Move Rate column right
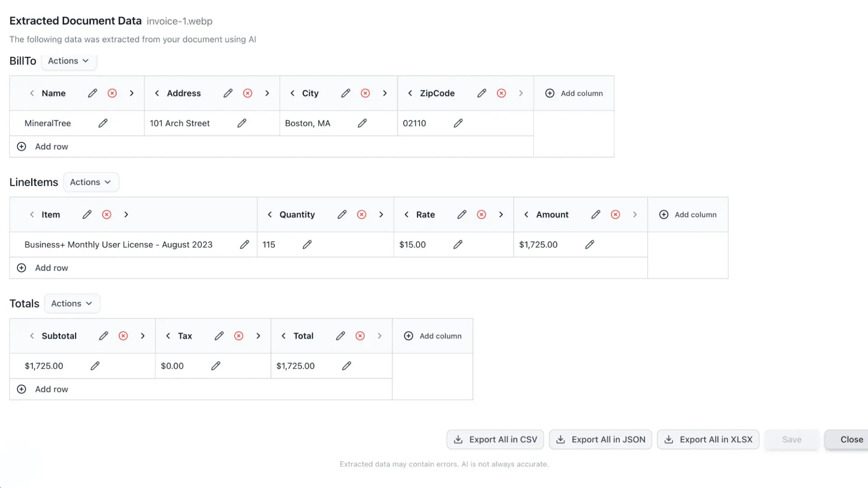This screenshot has height=488, width=868. point(501,215)
